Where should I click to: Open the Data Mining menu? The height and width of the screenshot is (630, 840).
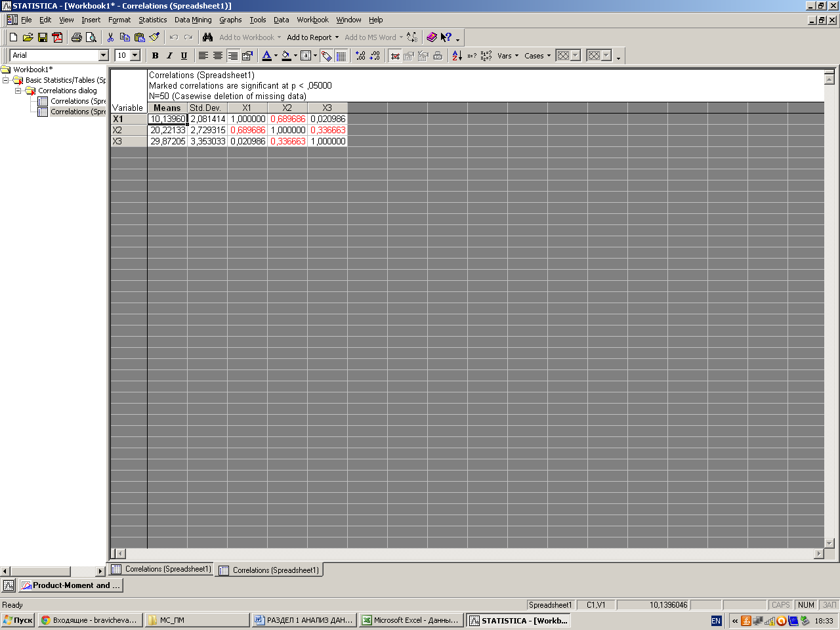(193, 20)
